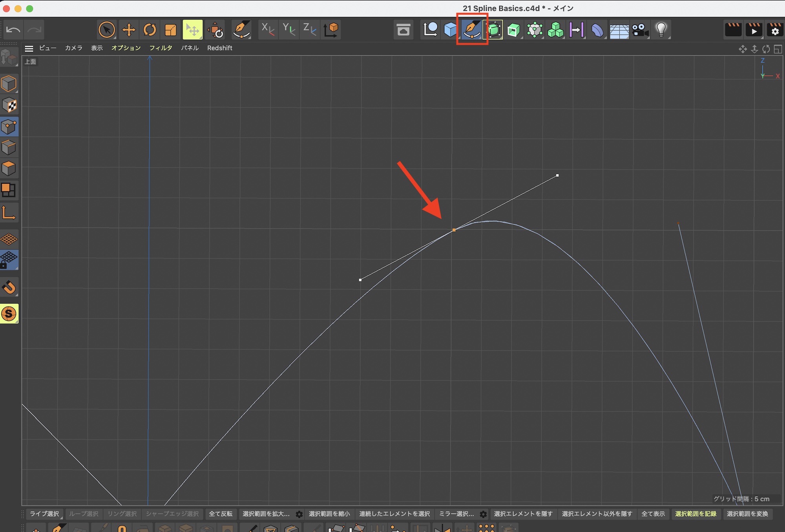Viewport: 785px width, 532px height.
Task: Select the Move tool
Action: 129,30
